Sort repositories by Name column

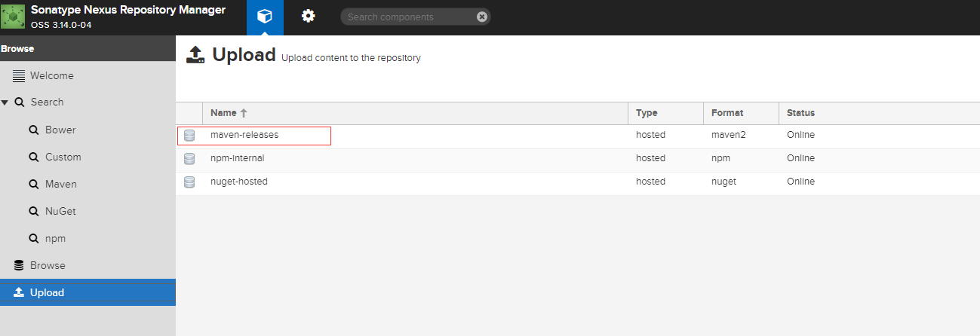[223, 113]
